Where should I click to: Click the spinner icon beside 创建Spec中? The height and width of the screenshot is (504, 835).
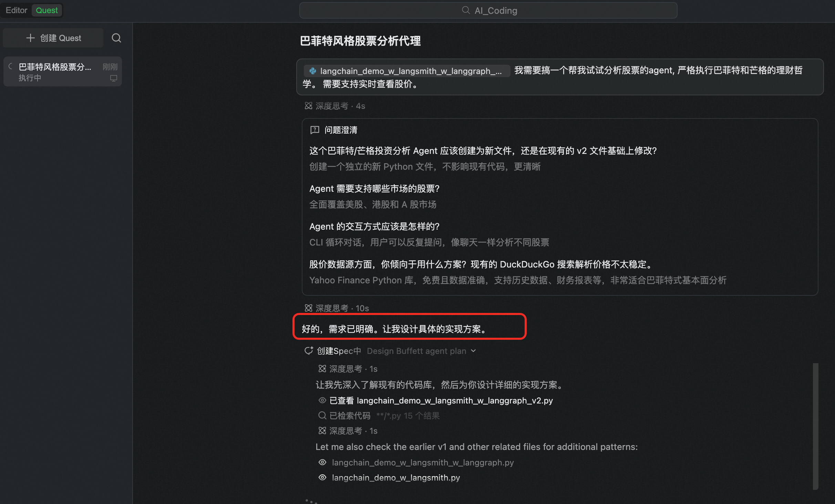pyautogui.click(x=308, y=351)
